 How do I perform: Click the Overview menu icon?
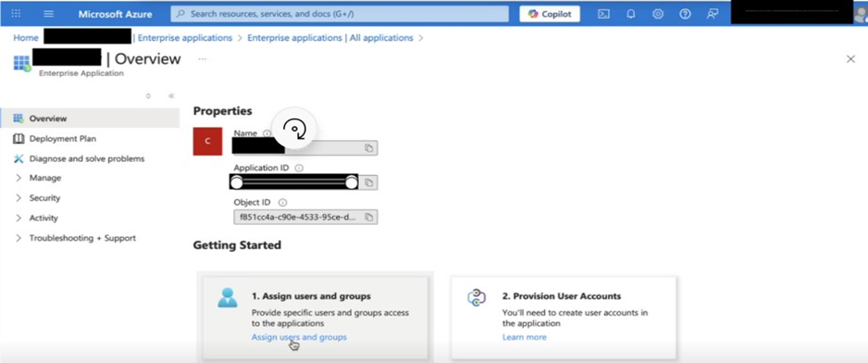point(19,118)
